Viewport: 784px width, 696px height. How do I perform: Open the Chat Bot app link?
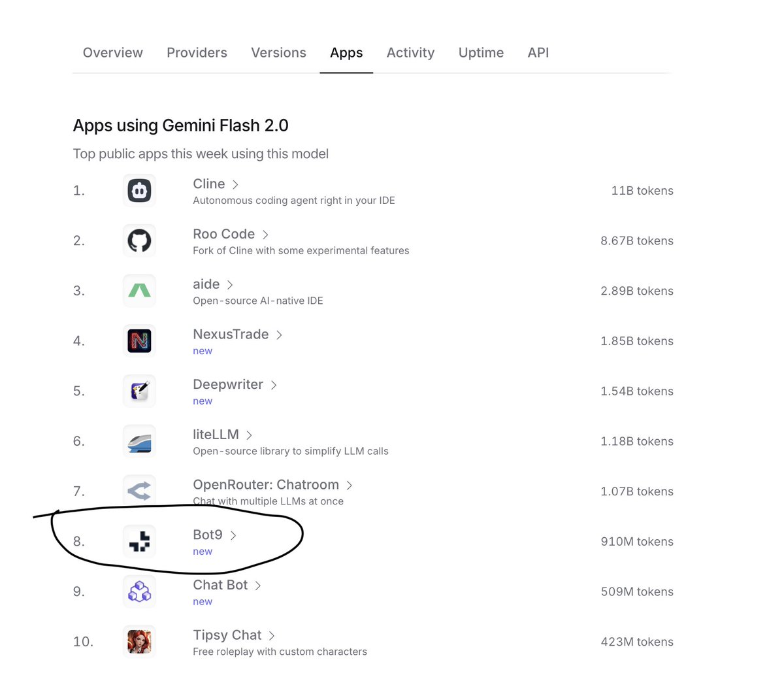point(220,585)
